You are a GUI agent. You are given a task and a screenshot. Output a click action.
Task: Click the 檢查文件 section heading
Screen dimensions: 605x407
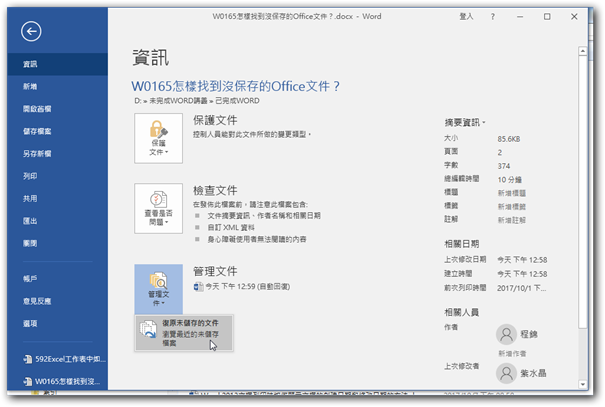(x=215, y=191)
